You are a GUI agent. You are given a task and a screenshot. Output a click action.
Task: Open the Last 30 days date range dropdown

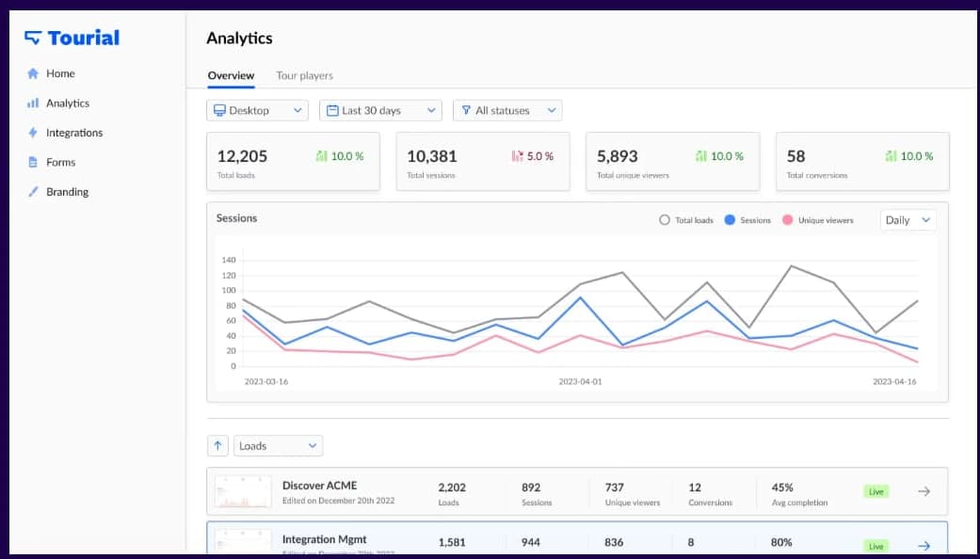pos(380,110)
